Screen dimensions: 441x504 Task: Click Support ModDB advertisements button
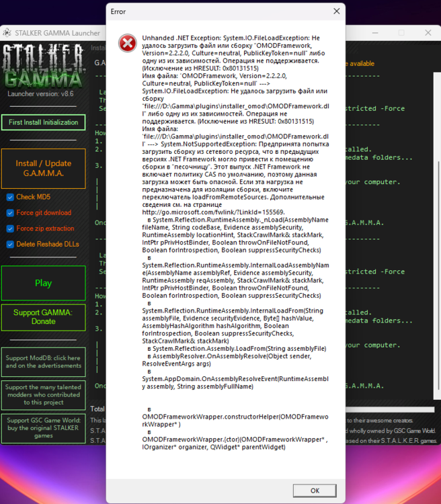pyautogui.click(x=44, y=362)
